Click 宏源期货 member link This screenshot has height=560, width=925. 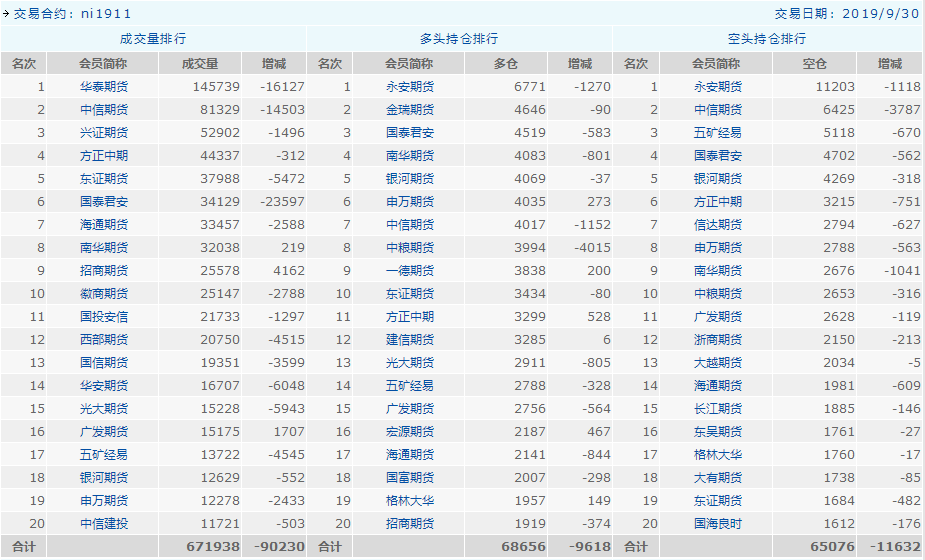pos(409,432)
